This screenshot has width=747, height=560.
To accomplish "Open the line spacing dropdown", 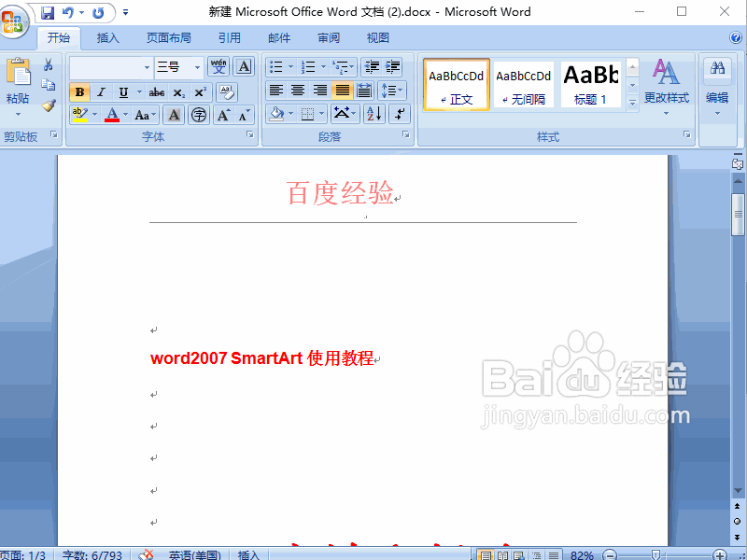I will pos(392,90).
